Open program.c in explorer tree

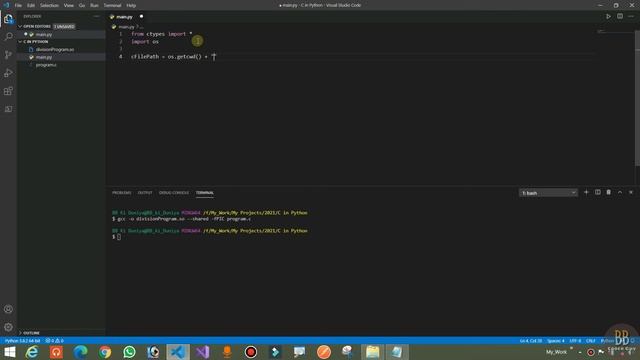click(x=46, y=65)
